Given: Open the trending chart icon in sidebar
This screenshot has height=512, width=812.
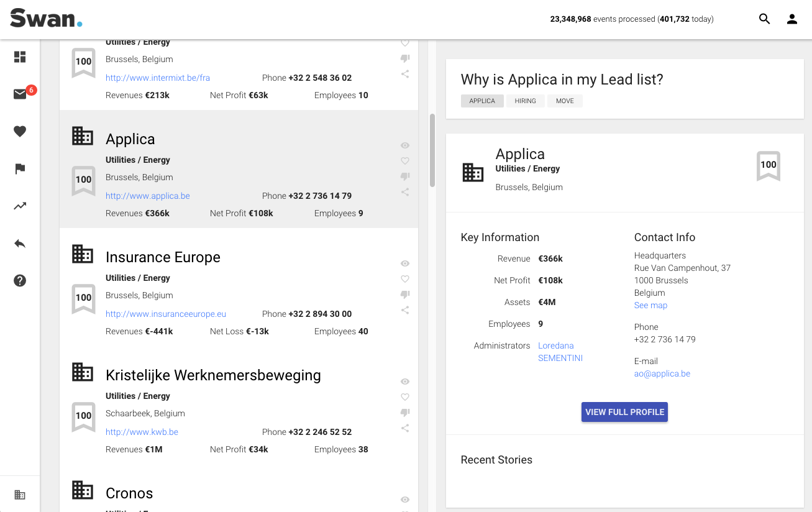Looking at the screenshot, I should tap(20, 206).
